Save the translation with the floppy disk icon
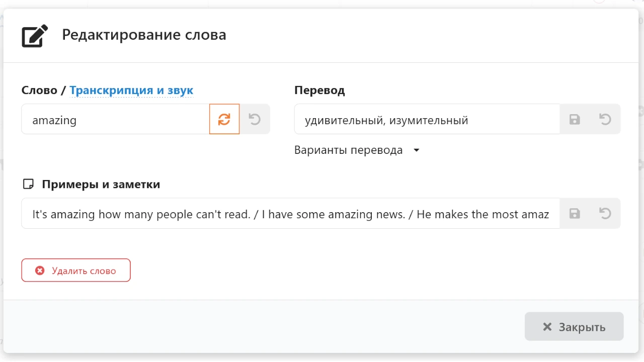The width and height of the screenshot is (644, 362). click(x=575, y=119)
